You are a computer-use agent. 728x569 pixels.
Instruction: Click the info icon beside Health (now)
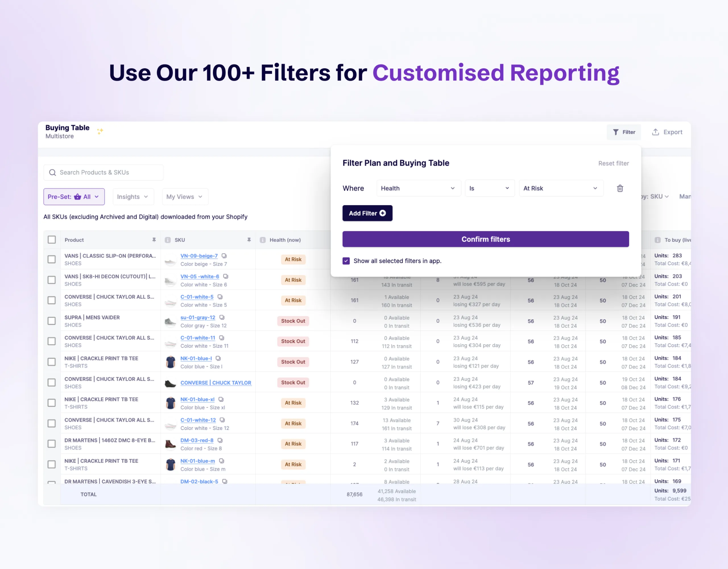point(263,240)
